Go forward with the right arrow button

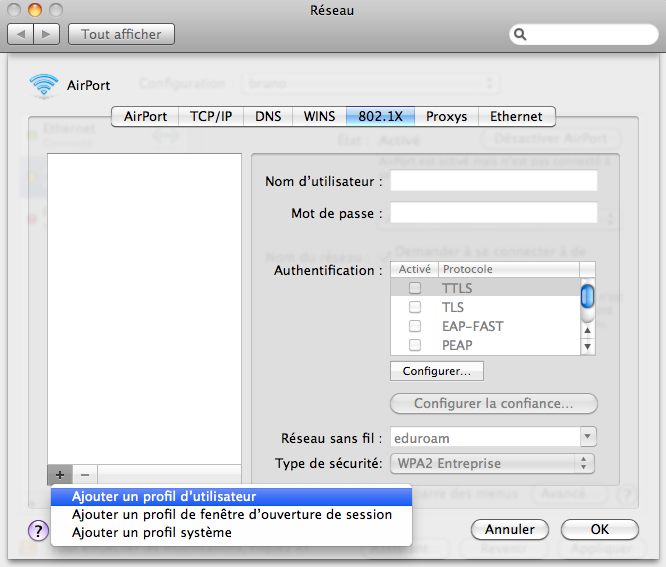[x=48, y=34]
